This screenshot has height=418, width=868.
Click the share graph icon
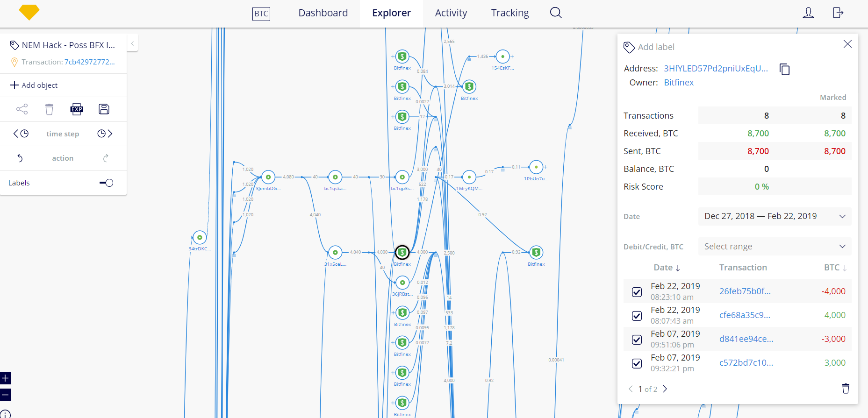pyautogui.click(x=22, y=109)
